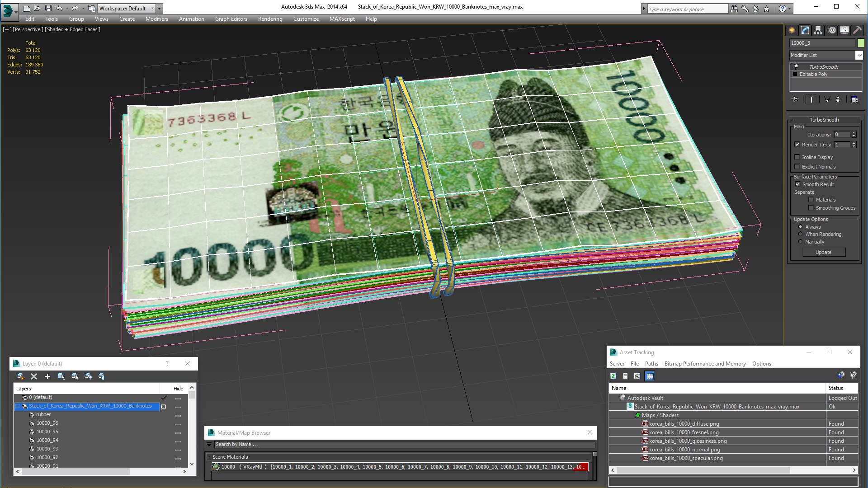
Task: Select Manually update option
Action: (800, 242)
